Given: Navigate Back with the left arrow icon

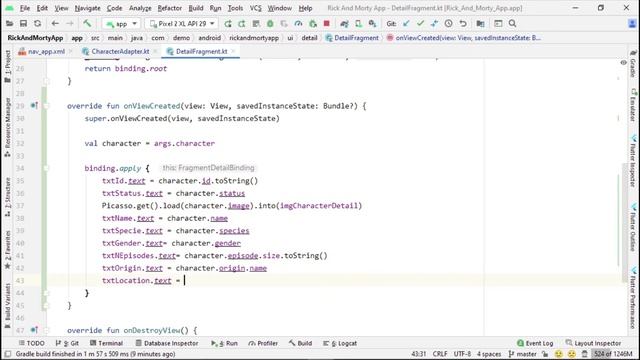Looking at the screenshot, I should click(x=55, y=24).
